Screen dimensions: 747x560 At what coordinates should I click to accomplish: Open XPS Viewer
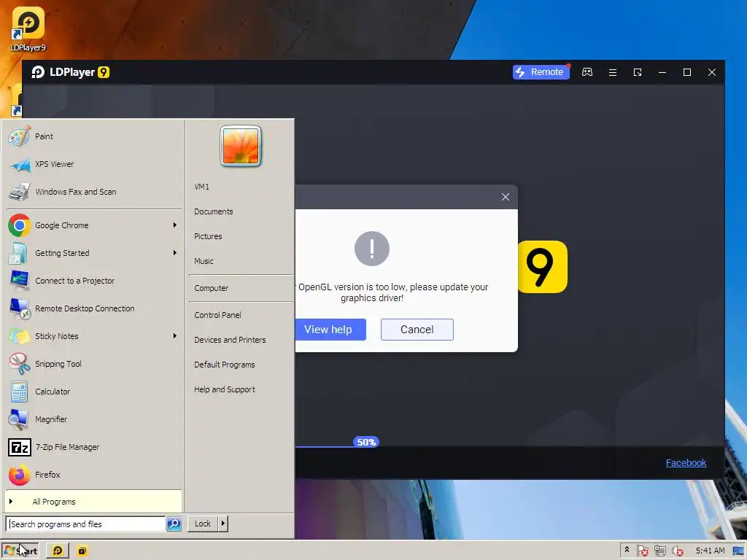94,164
